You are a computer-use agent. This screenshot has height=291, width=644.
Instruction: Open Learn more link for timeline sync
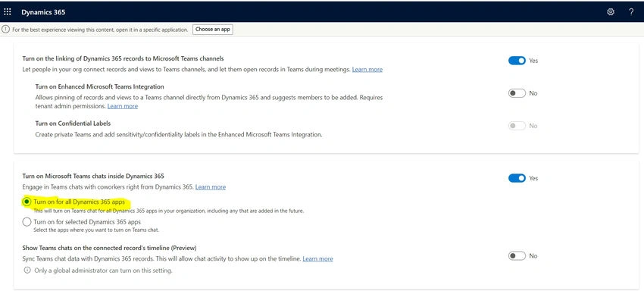[317, 258]
